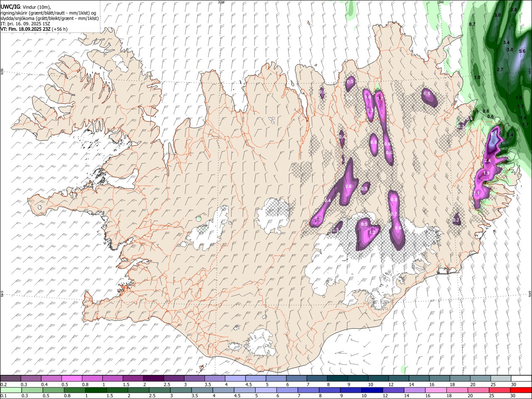
Task: Click the '20W' longitude label
Action: [x=221, y=2]
